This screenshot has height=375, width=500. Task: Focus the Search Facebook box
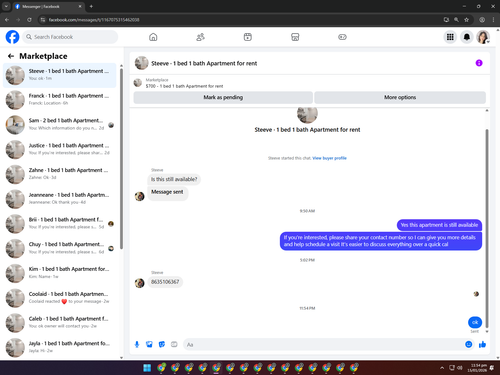click(70, 37)
